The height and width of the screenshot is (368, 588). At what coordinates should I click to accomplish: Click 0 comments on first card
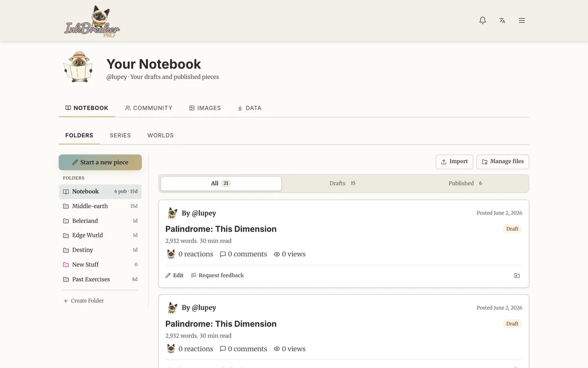[x=244, y=254]
